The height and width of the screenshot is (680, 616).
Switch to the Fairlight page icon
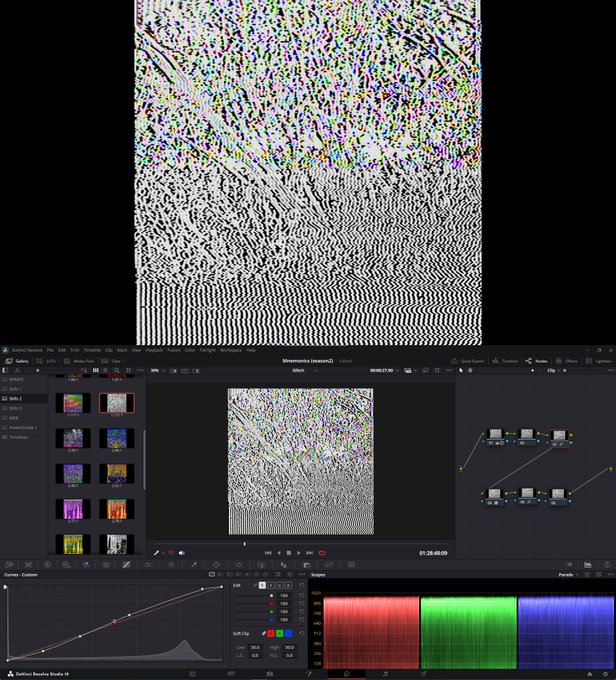pos(385,673)
